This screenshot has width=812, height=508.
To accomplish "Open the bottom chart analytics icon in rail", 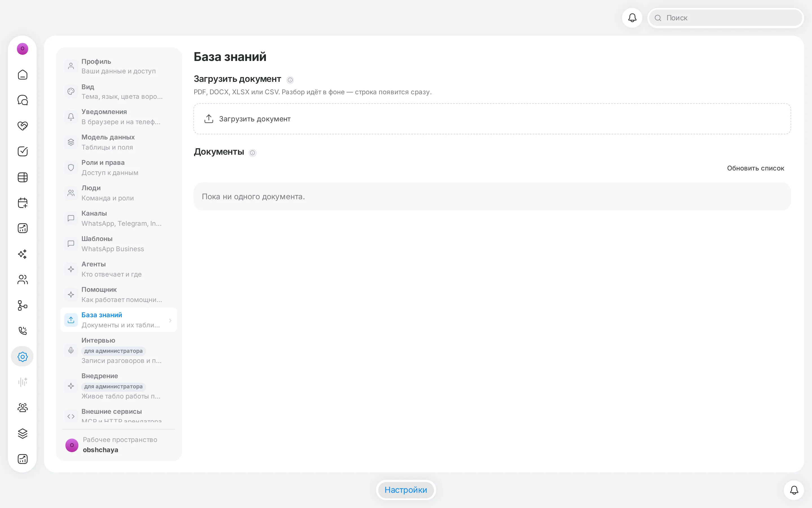I will tap(23, 459).
